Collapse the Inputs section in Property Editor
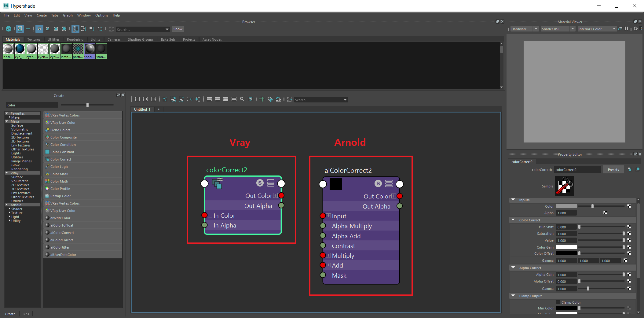The image size is (644, 318). point(513,200)
